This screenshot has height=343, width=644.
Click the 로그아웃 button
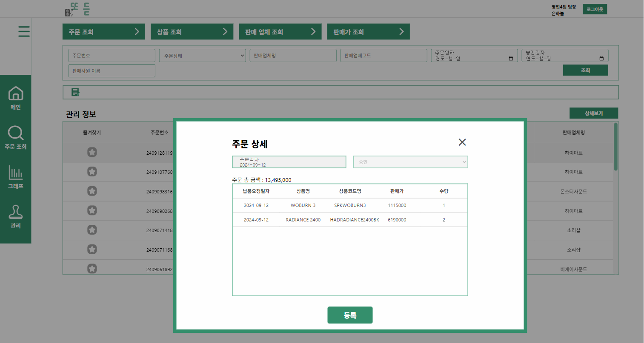coord(595,9)
